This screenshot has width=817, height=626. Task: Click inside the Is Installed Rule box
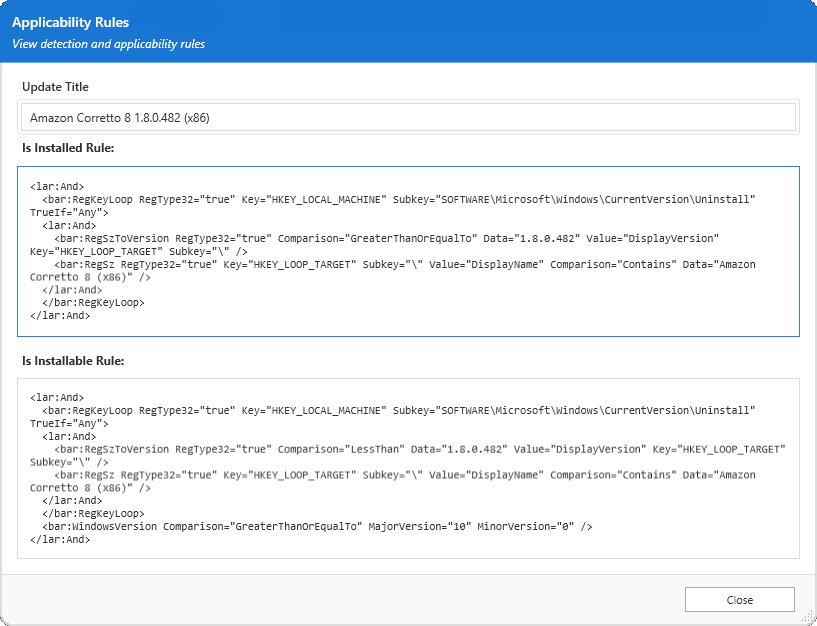pyautogui.click(x=410, y=250)
